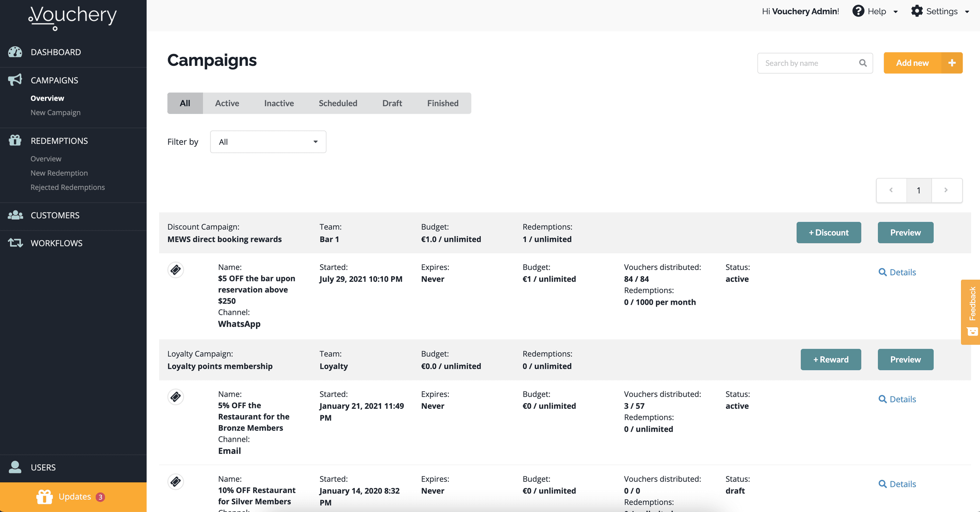The image size is (980, 512).
Task: Go to next page arrow in pagination
Action: click(946, 190)
